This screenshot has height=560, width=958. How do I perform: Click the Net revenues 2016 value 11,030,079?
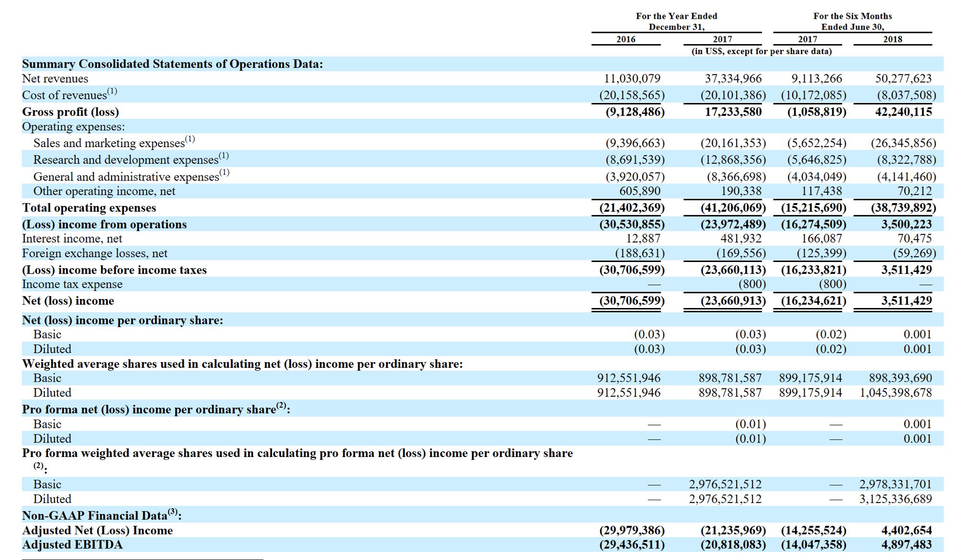632,79
